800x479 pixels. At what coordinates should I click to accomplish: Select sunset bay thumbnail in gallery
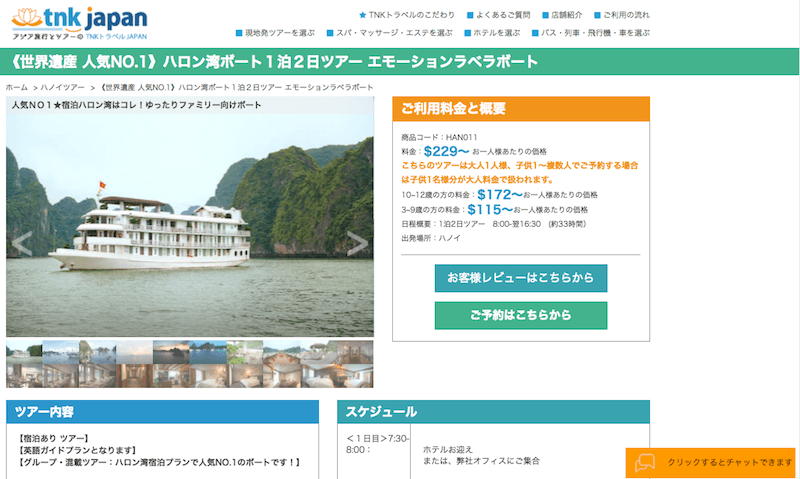coord(171,352)
